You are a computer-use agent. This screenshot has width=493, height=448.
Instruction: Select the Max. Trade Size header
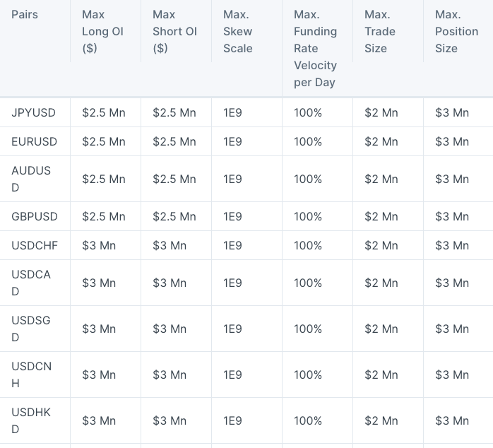(380, 32)
